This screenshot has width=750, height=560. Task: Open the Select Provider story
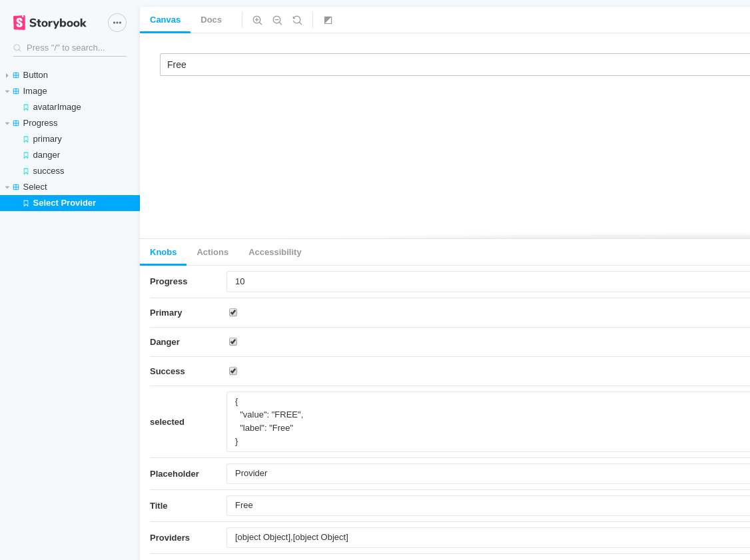tap(64, 203)
